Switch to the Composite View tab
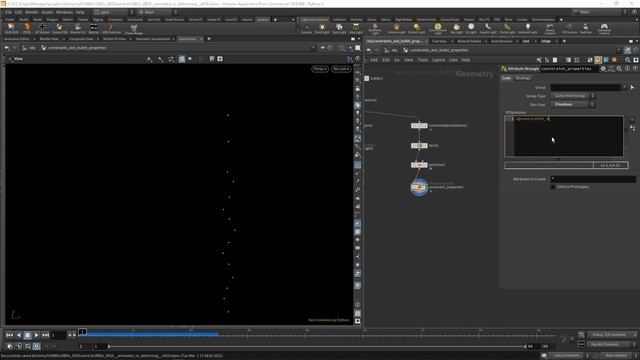The image size is (640, 360). pos(81,39)
